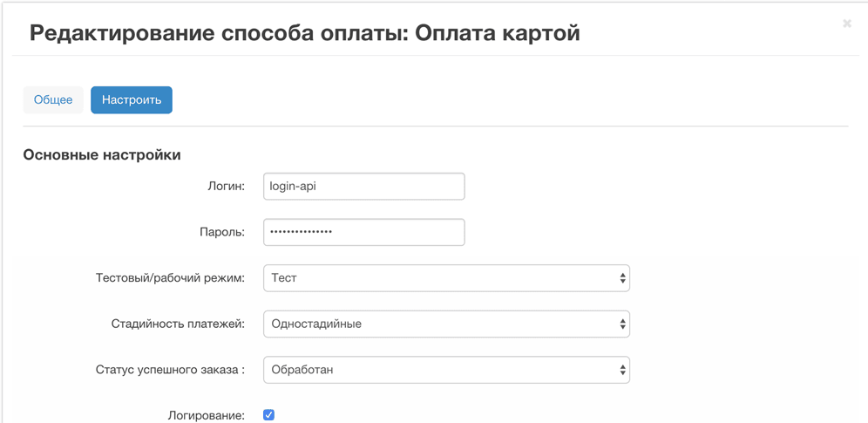Click the Логин: field label
The image size is (868, 423).
226,186
